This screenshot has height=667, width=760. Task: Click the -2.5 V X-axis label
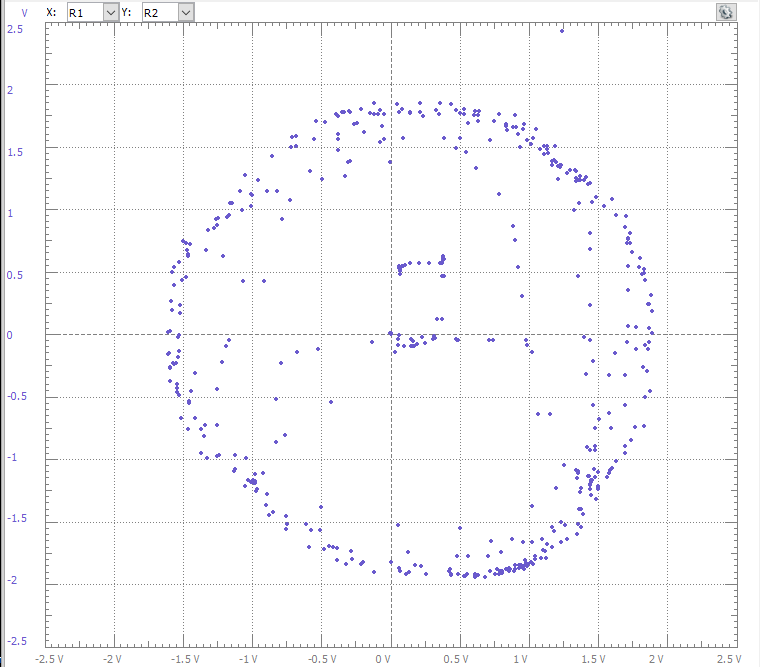pos(49,659)
